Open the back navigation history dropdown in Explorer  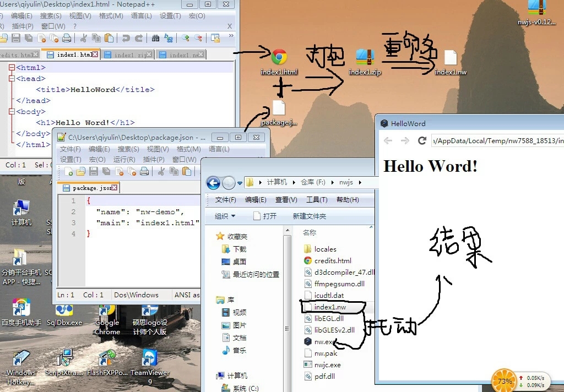[x=240, y=182]
